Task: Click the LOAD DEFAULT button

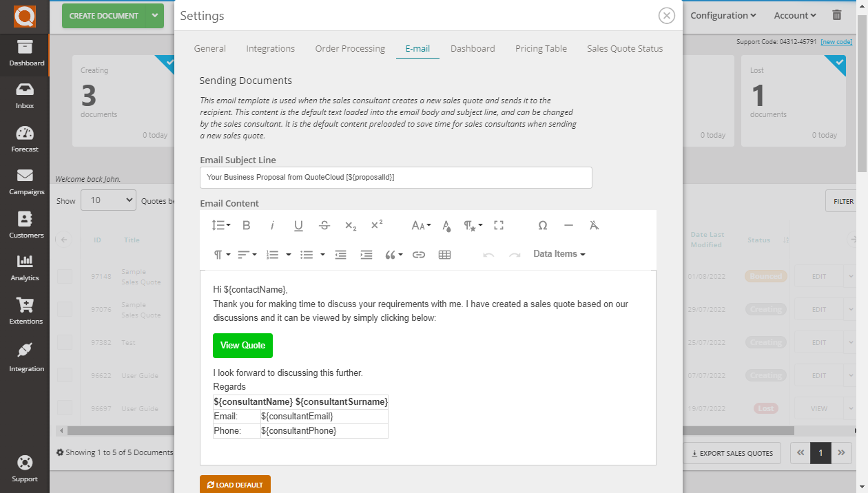Action: [235, 484]
